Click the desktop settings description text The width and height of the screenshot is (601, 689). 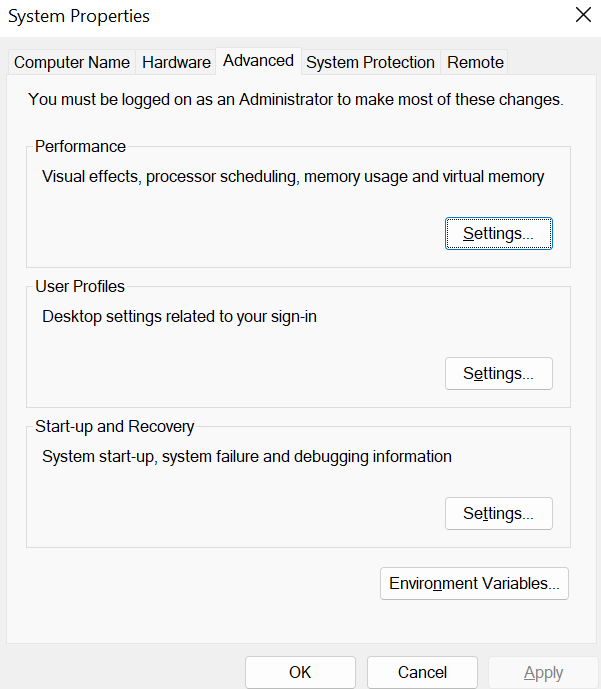[180, 317]
